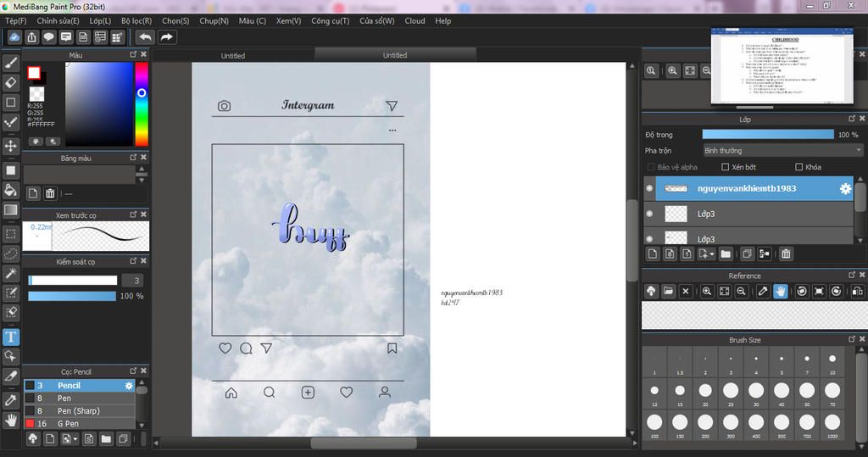This screenshot has height=457, width=868.
Task: Click the hue slider strip
Action: coord(142,103)
